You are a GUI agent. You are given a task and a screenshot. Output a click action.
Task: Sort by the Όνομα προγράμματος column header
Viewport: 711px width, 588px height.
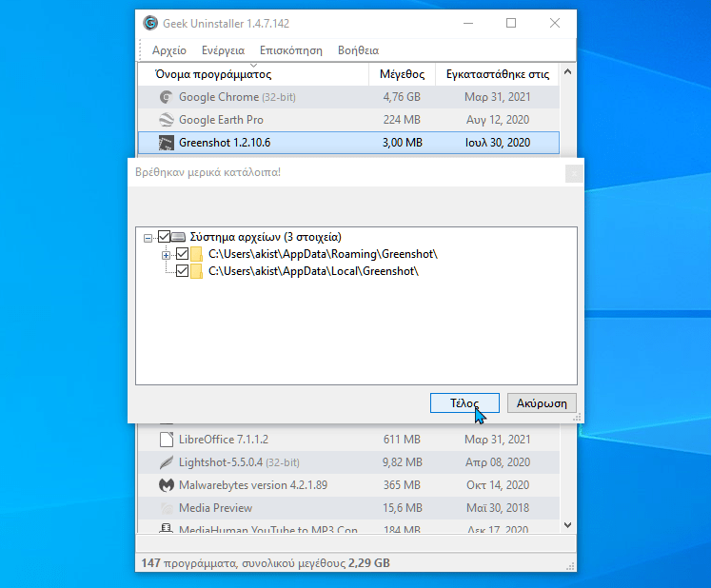tap(253, 74)
